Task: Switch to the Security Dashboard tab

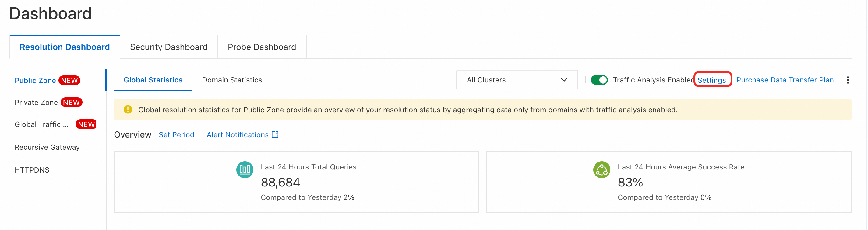Action: click(168, 47)
